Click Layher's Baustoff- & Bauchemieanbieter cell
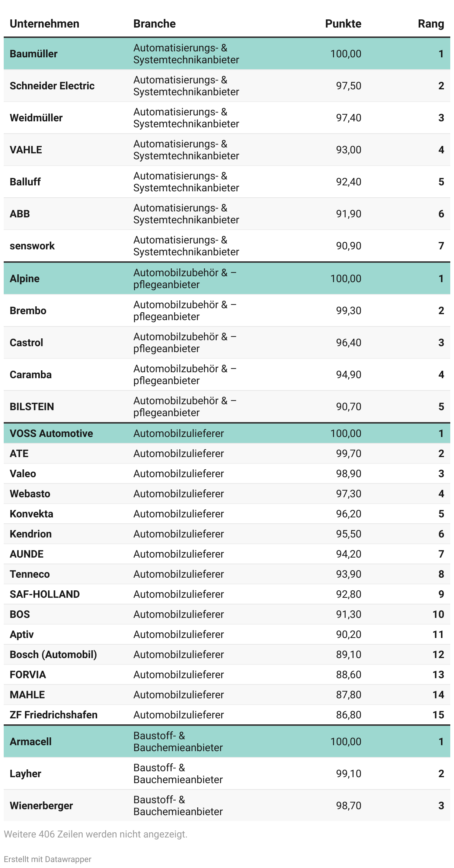 [178, 773]
